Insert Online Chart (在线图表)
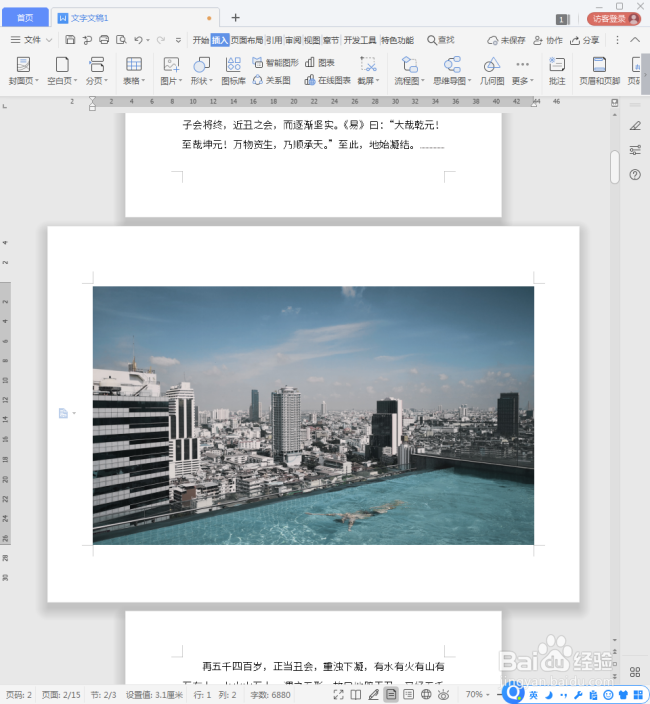This screenshot has height=704, width=650. click(x=327, y=80)
